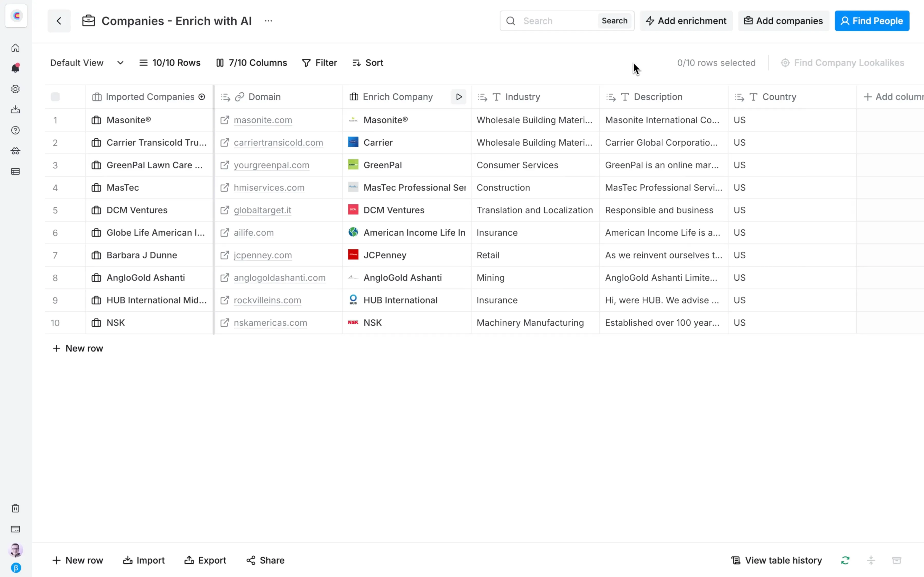Click Add column header
Viewport: 924px width, 577px height.
click(893, 97)
